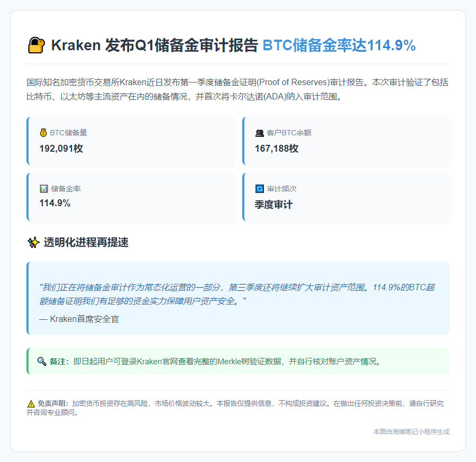Click the italic quote beginning 我们正在将储备金审计
Screen dimensions: 476x462
tap(237, 294)
